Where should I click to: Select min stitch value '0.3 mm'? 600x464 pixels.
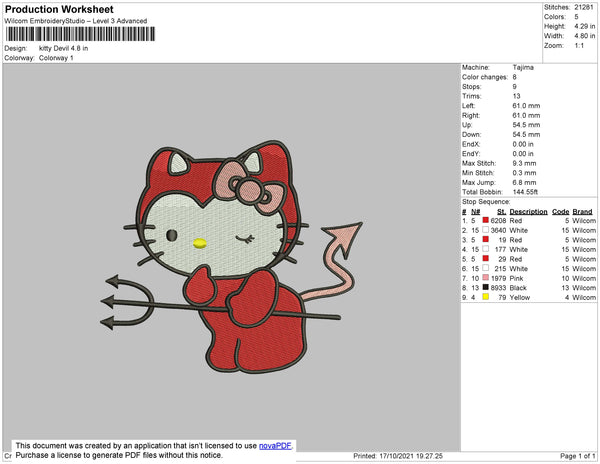click(x=524, y=173)
